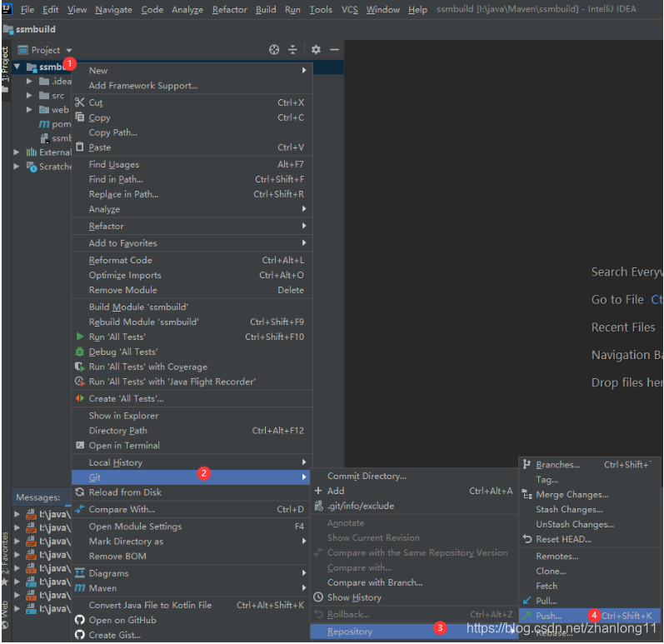The image size is (664, 644).
Task: Expand Scratches node
Action: pos(16,167)
